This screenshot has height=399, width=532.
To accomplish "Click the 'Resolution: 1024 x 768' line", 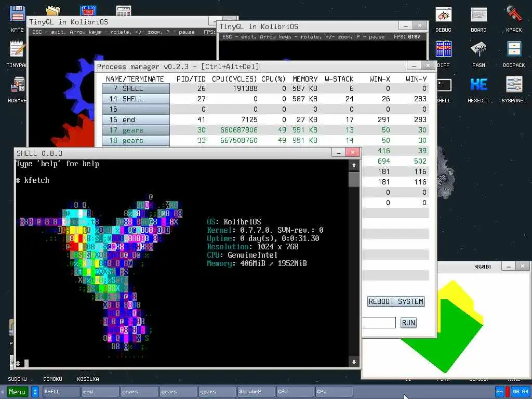I will 253,247.
